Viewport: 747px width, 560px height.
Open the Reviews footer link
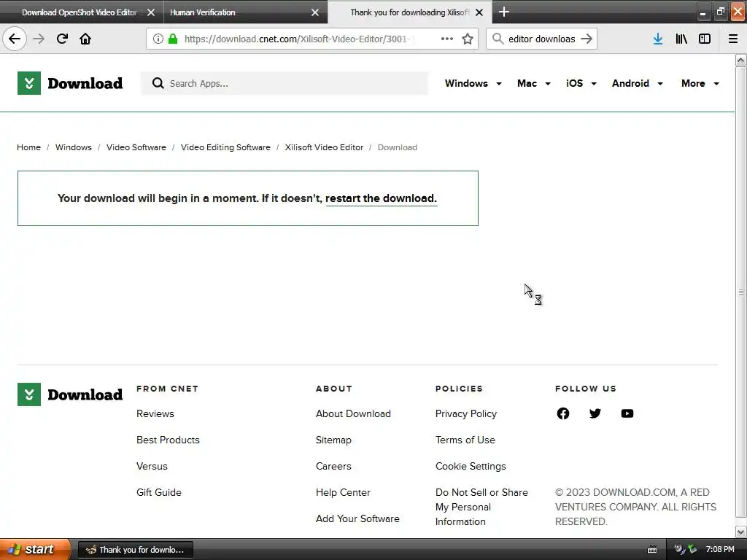click(x=155, y=414)
